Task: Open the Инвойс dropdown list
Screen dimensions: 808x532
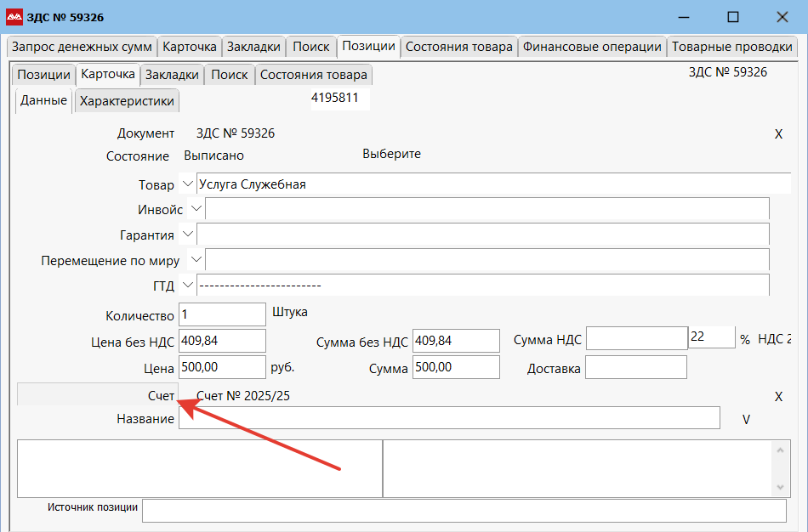Action: (196, 208)
